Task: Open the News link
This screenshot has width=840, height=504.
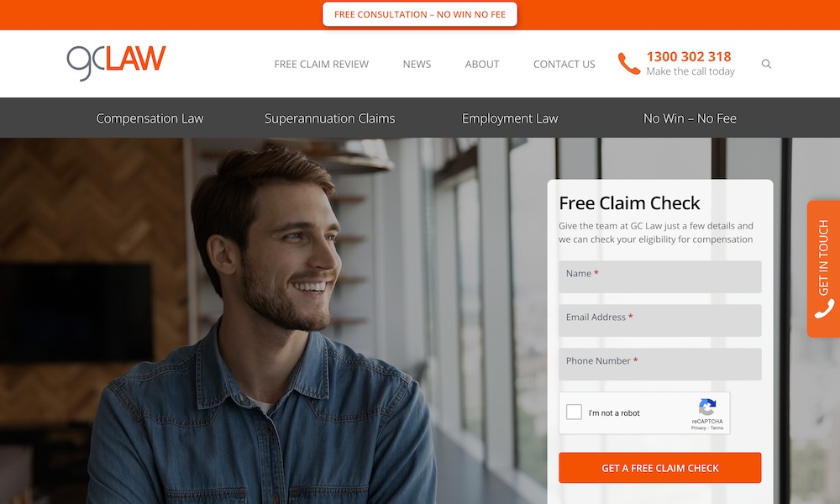Action: [417, 65]
